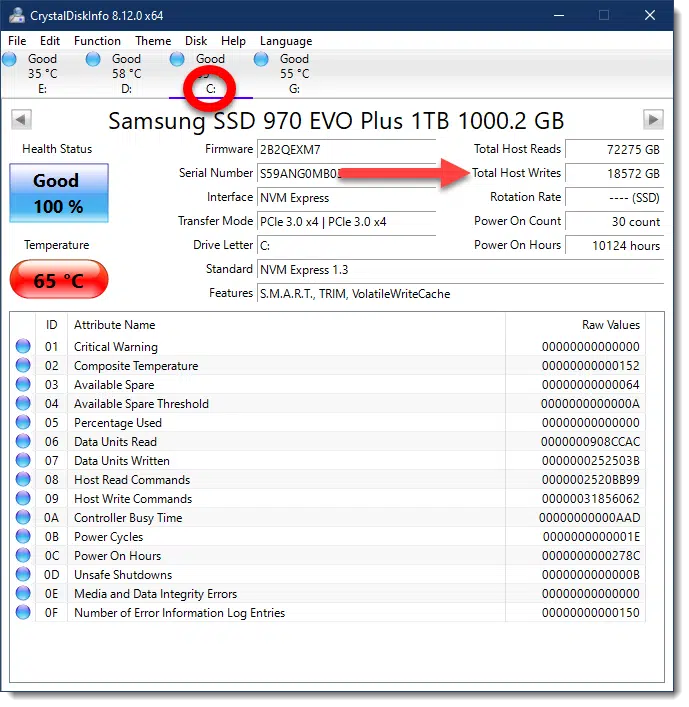Click status orb for Power Cycles row
Viewport: 689px width, 707px height.
coord(23,536)
